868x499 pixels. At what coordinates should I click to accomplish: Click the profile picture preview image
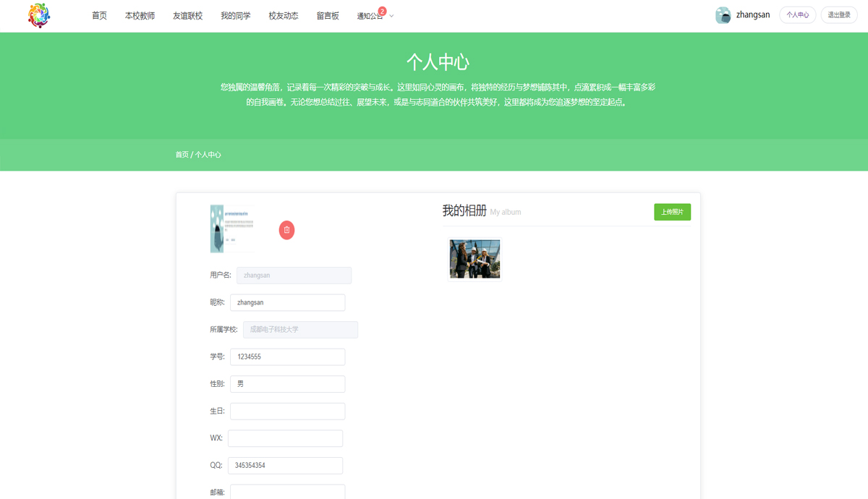click(x=230, y=229)
